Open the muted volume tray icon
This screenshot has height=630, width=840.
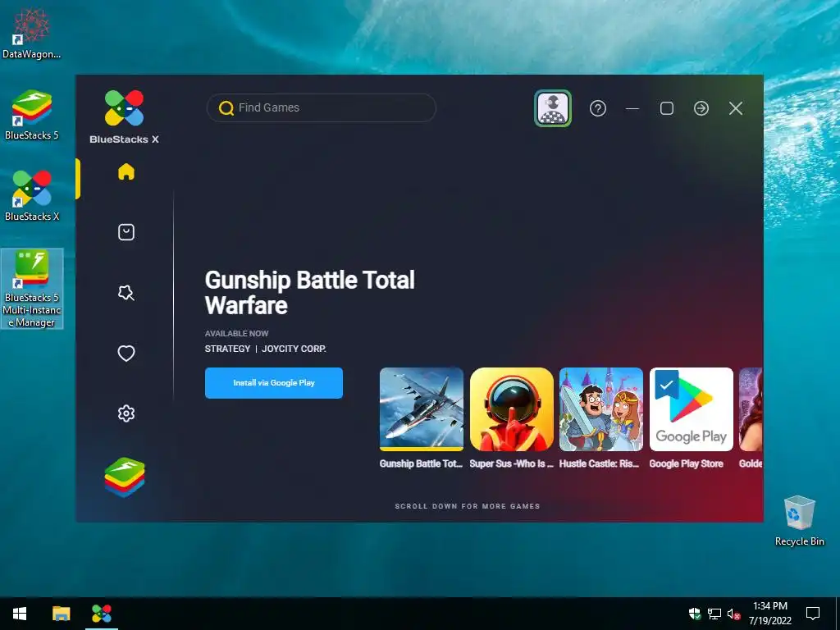click(734, 614)
